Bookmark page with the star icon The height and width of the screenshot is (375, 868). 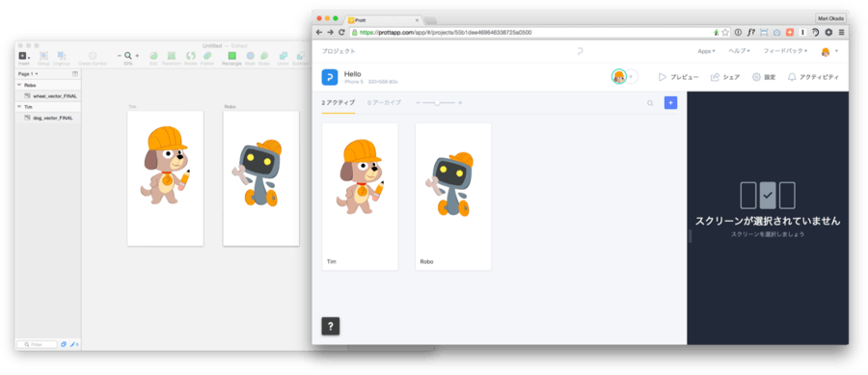[x=724, y=33]
